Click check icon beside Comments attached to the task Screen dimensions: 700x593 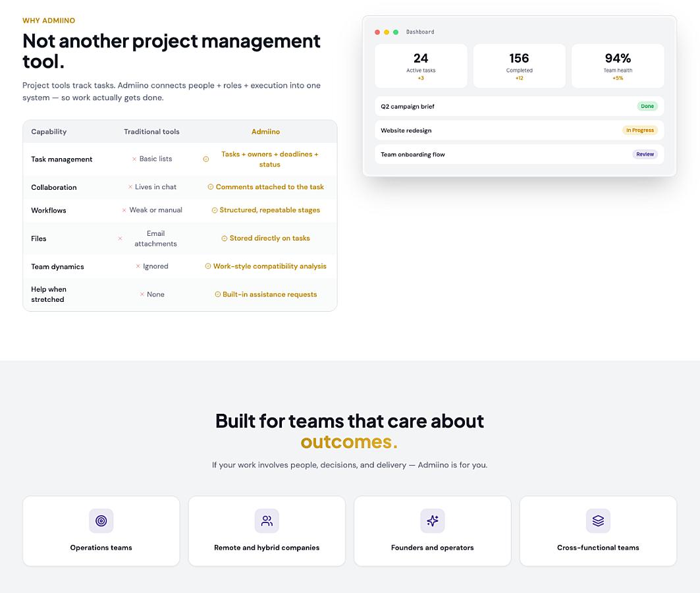210,187
